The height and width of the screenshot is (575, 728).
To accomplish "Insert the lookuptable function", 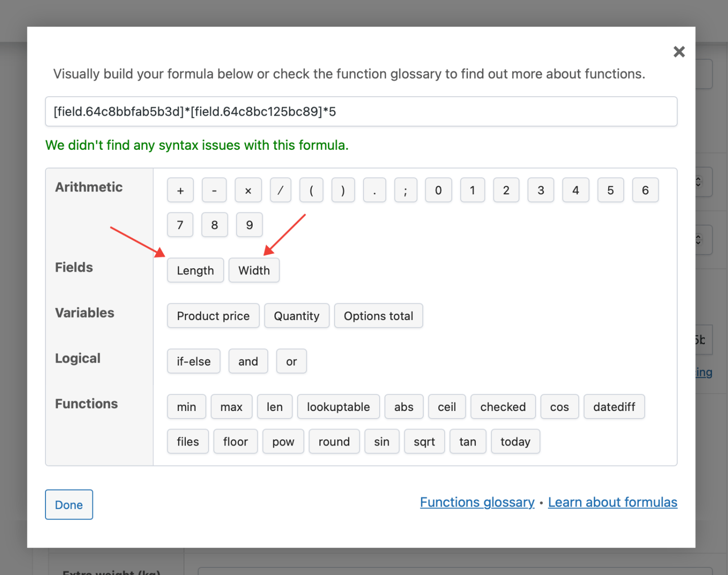I will click(x=338, y=407).
